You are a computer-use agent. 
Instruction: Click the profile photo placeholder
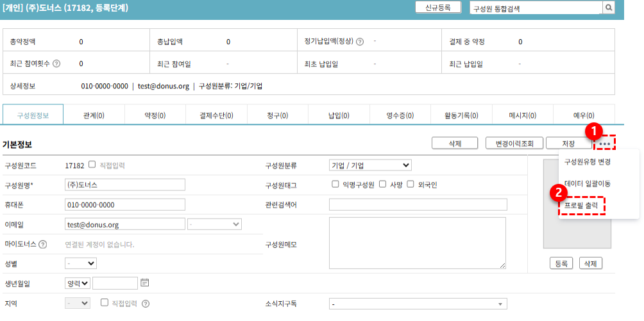click(x=577, y=204)
